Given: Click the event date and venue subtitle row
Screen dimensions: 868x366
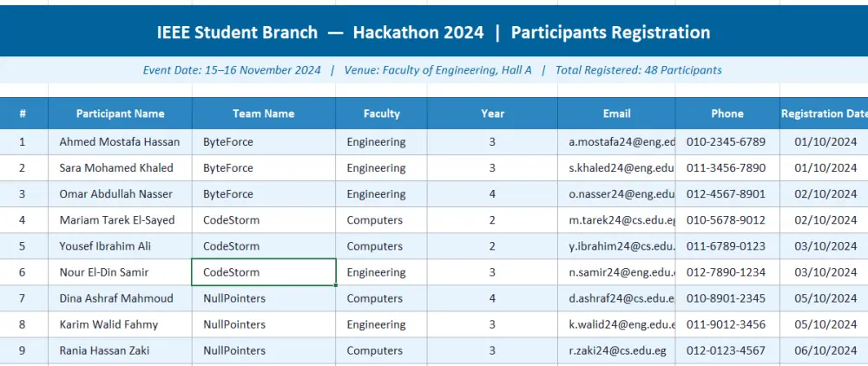Looking at the screenshot, I should [x=434, y=70].
